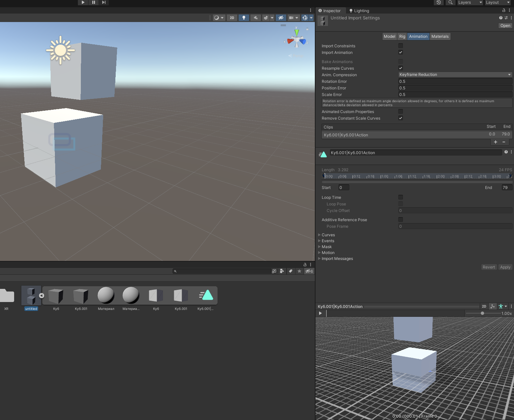This screenshot has width=514, height=420.
Task: Play the animation preview
Action: click(x=320, y=313)
